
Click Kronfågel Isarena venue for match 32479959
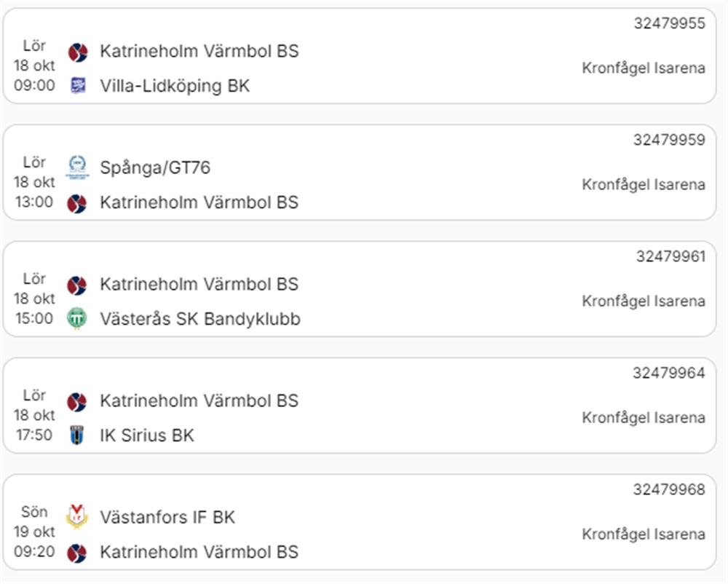[x=644, y=185]
